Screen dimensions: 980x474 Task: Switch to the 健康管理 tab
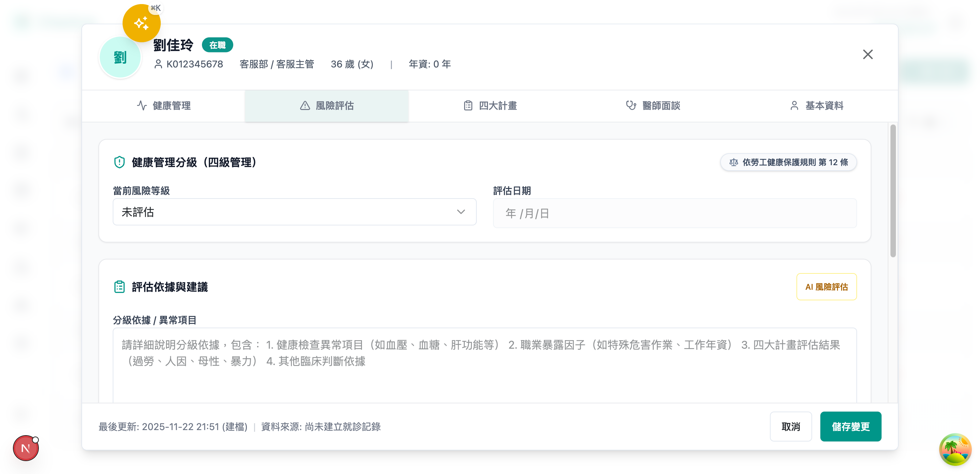tap(163, 106)
